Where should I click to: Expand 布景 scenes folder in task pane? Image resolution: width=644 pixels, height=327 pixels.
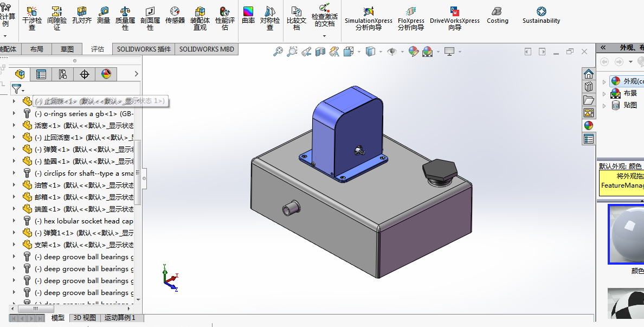tap(604, 93)
